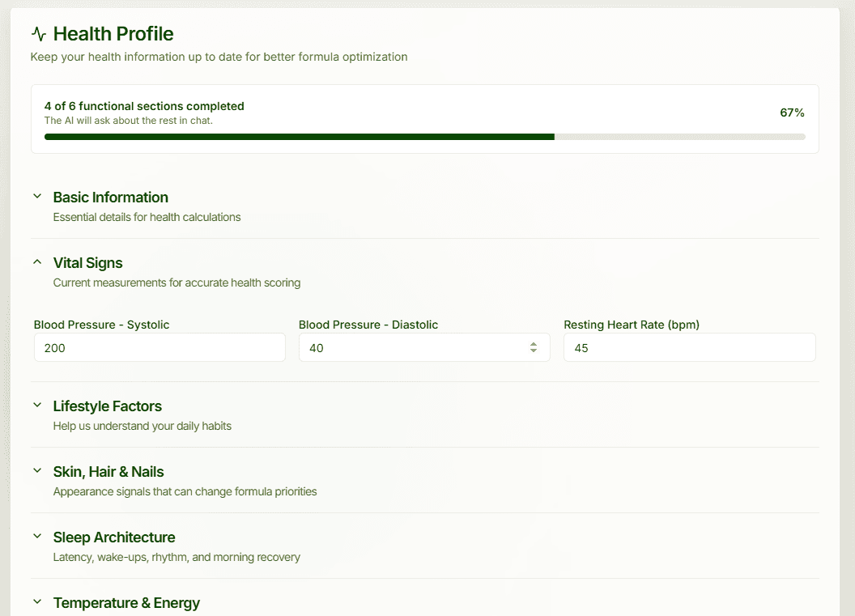Collapse the Vital Signs section chevron
This screenshot has height=616, width=855.
pos(37,261)
